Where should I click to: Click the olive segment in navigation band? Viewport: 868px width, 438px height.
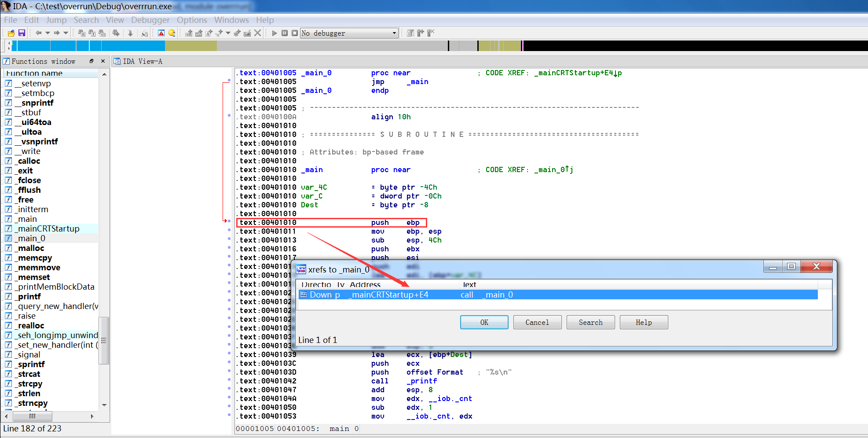tap(191, 45)
